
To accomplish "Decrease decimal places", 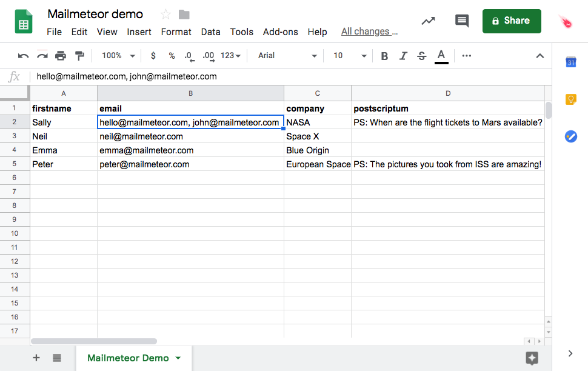I will click(x=189, y=56).
